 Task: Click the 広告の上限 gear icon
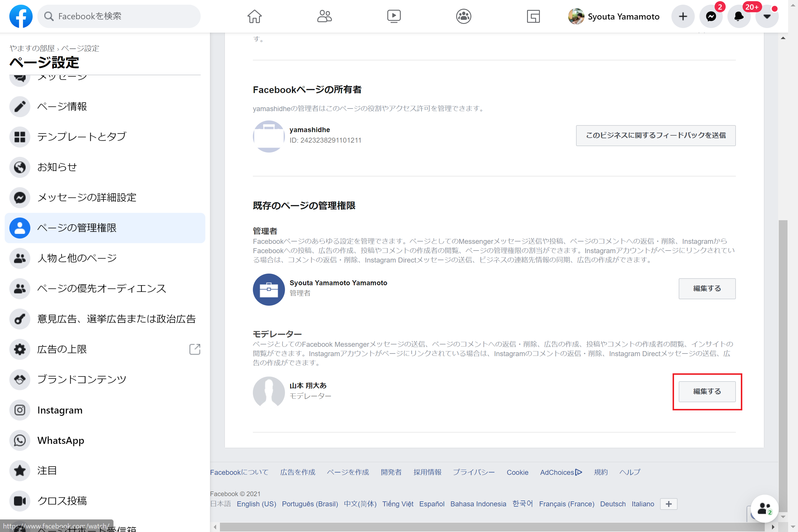(20, 349)
